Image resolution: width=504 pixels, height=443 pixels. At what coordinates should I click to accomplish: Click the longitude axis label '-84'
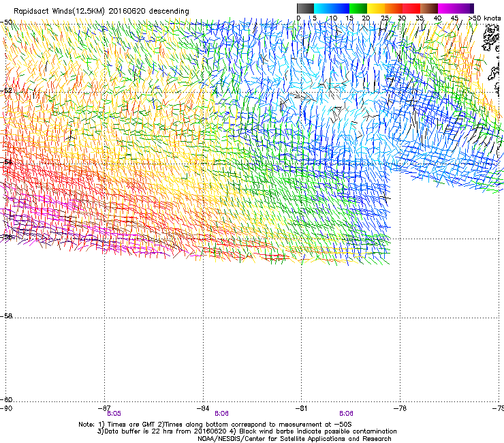(x=203, y=408)
